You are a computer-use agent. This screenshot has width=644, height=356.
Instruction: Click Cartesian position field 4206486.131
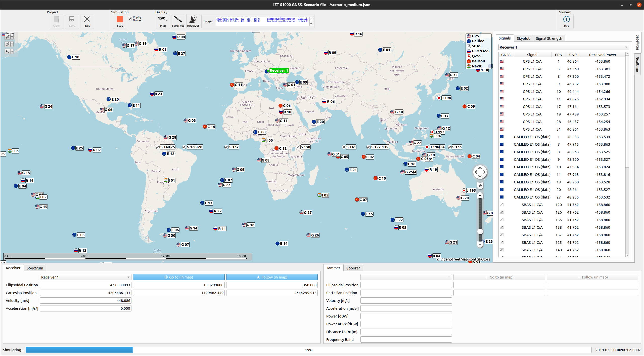pos(85,293)
